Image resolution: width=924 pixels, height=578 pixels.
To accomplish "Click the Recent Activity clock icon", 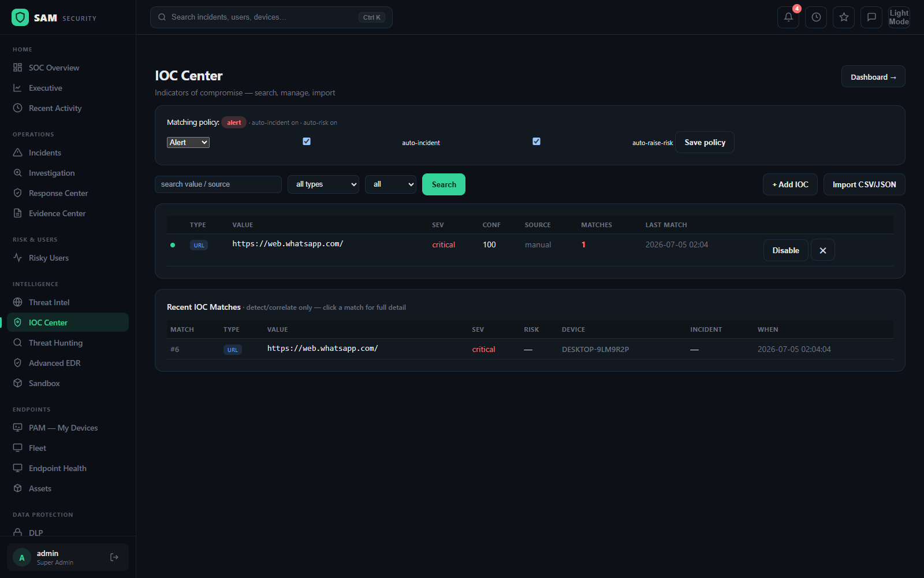I will [18, 108].
